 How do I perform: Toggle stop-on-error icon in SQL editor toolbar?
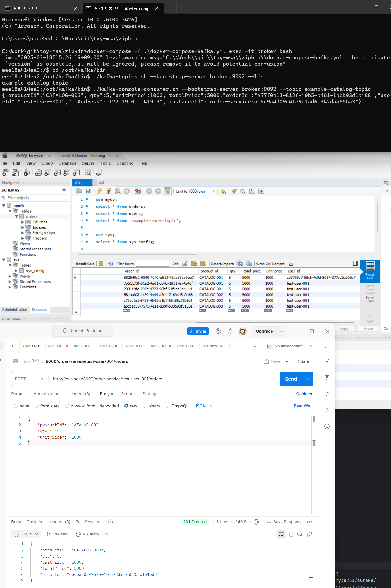point(138,191)
